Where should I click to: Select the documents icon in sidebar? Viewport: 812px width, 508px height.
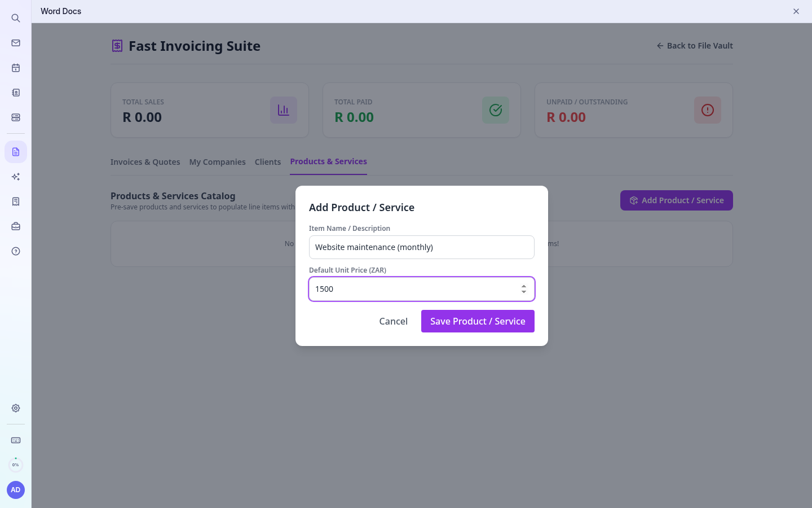pos(16,152)
